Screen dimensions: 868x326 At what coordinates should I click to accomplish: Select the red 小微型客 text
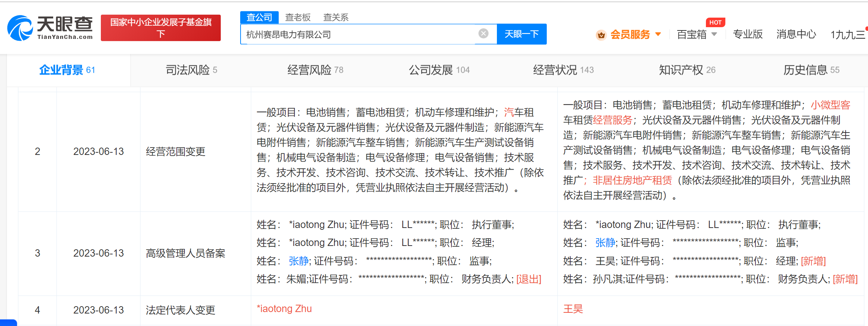click(x=830, y=105)
